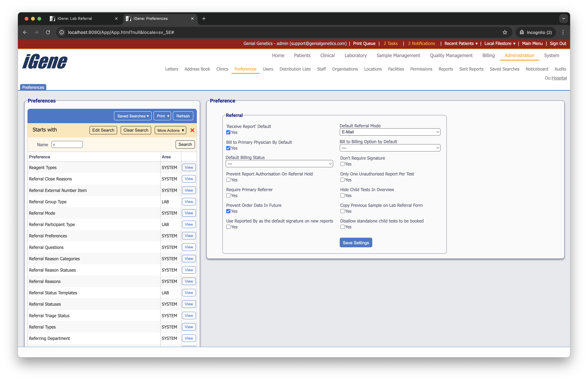Open the Default Referral Mode dropdown

click(390, 132)
